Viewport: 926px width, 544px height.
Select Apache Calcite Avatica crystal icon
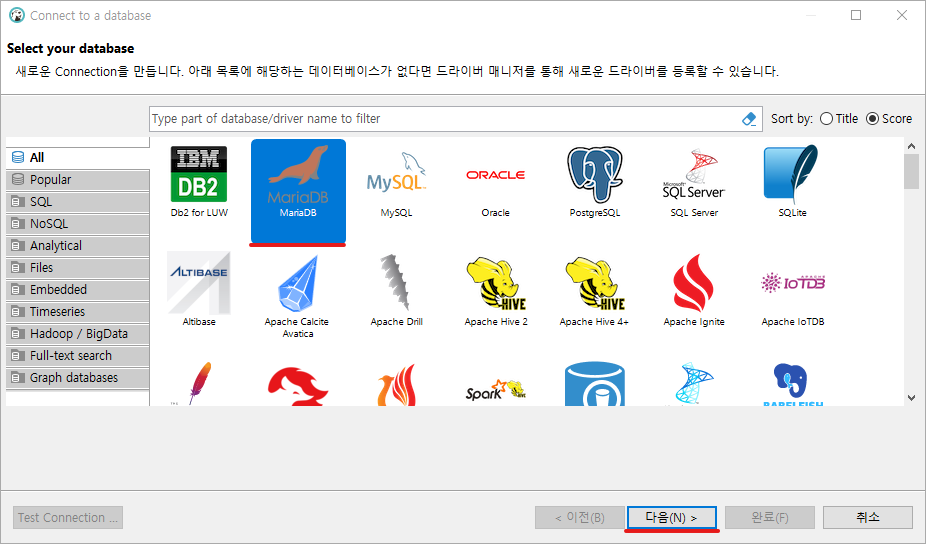pos(298,283)
